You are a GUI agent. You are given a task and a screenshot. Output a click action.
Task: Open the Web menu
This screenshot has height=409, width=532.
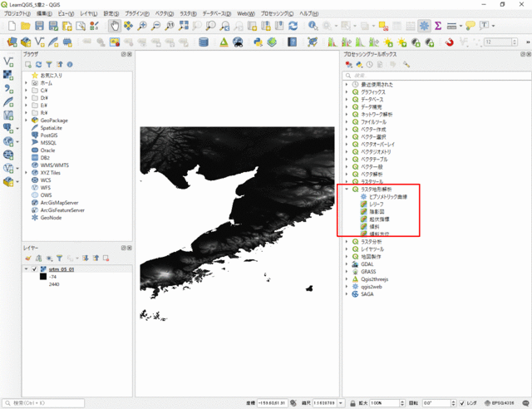pos(246,13)
